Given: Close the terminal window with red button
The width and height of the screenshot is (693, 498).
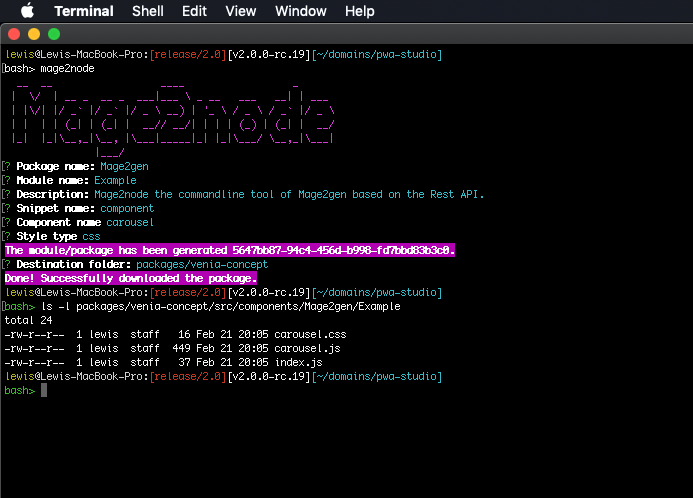Looking at the screenshot, I should pyautogui.click(x=14, y=34).
